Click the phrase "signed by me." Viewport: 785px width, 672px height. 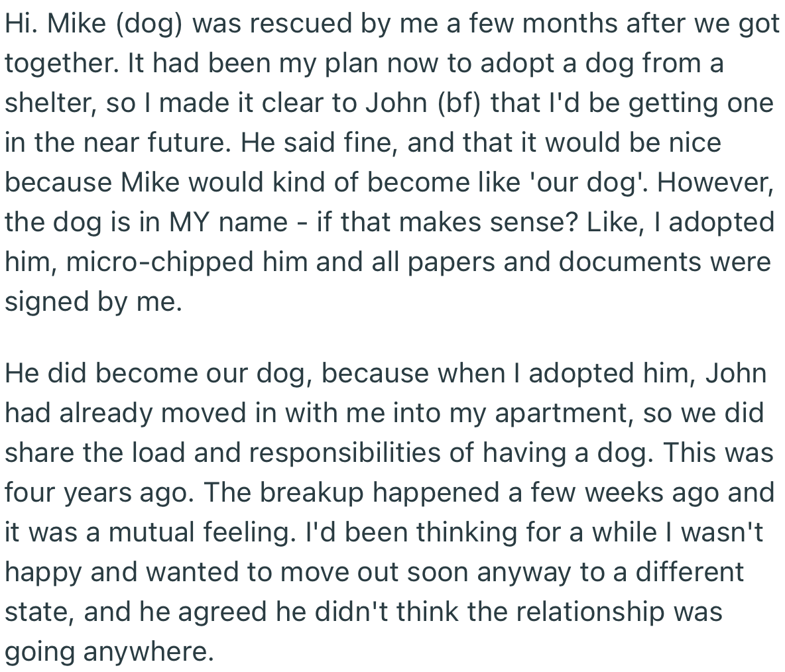[x=93, y=303]
